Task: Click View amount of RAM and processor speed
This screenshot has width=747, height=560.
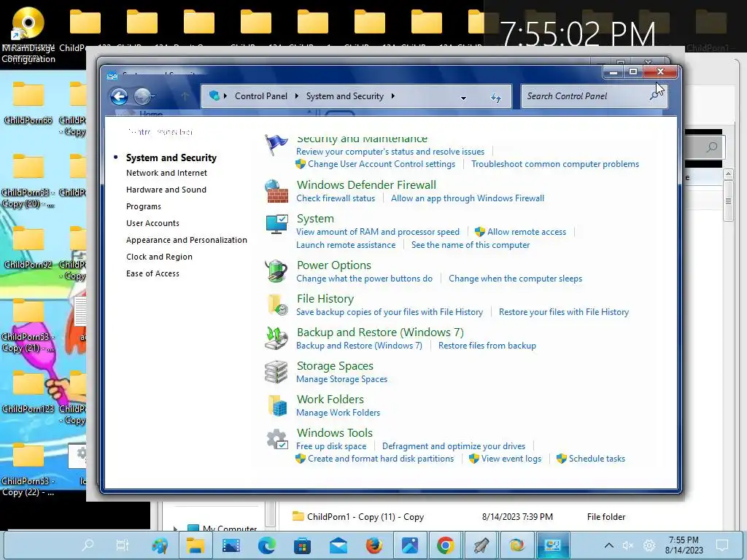Action: pos(378,232)
